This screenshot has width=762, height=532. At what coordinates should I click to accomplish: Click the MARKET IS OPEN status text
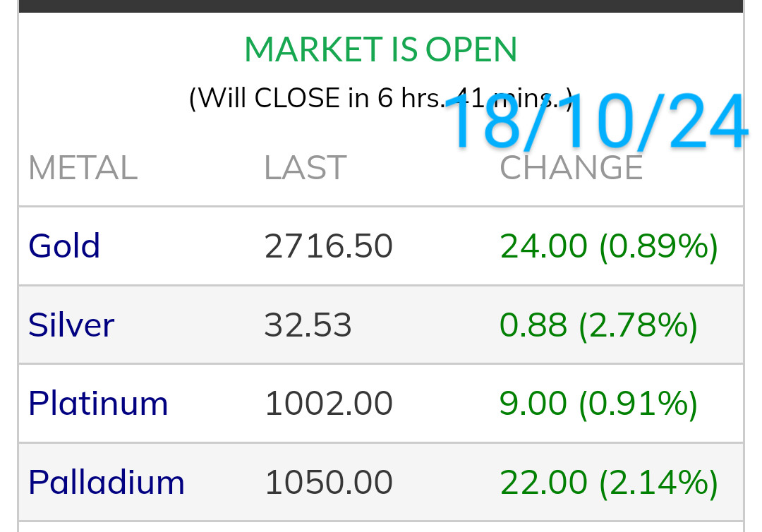coord(380,50)
